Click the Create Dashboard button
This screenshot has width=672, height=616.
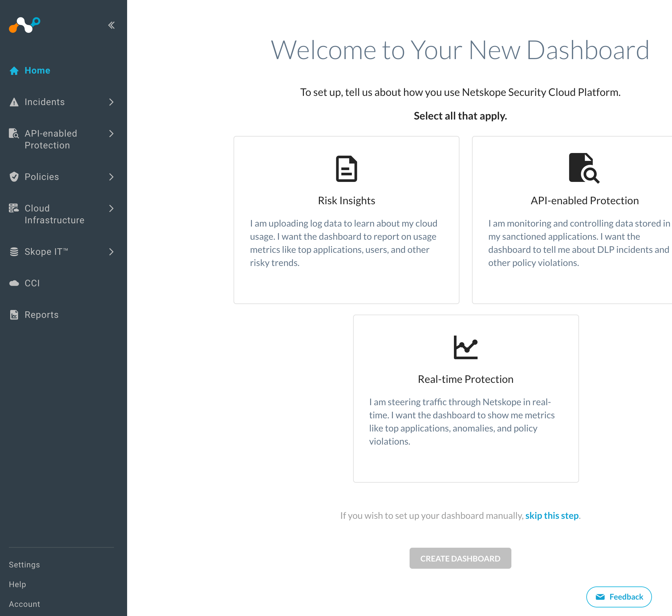point(460,558)
